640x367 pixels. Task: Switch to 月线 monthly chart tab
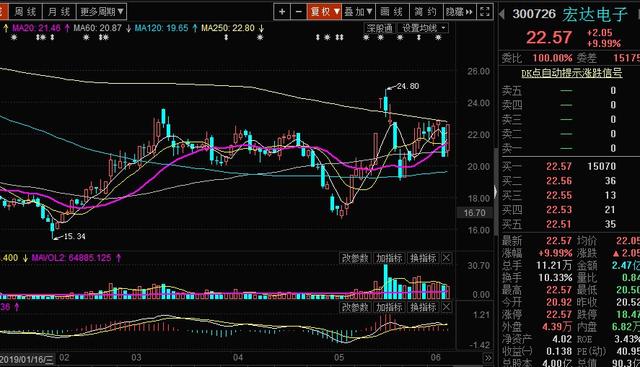click(59, 12)
